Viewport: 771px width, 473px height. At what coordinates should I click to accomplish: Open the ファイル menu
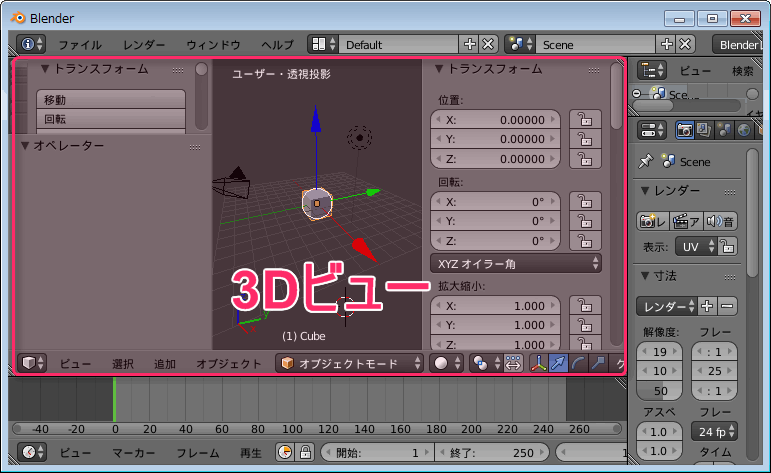click(80, 45)
